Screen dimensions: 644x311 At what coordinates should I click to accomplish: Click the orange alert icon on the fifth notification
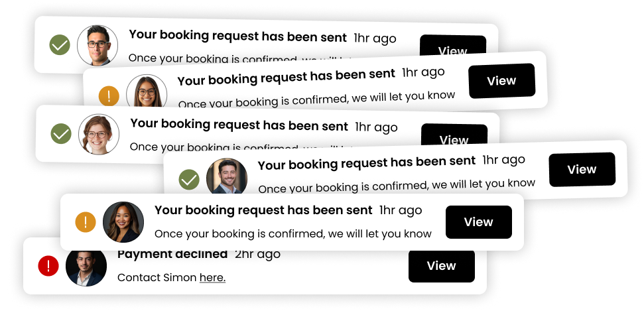pyautogui.click(x=86, y=221)
